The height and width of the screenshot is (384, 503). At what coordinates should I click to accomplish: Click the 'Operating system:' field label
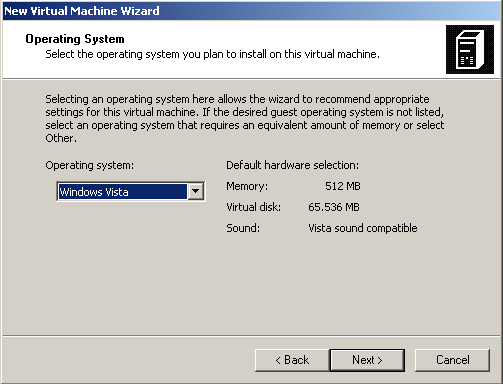tap(89, 165)
